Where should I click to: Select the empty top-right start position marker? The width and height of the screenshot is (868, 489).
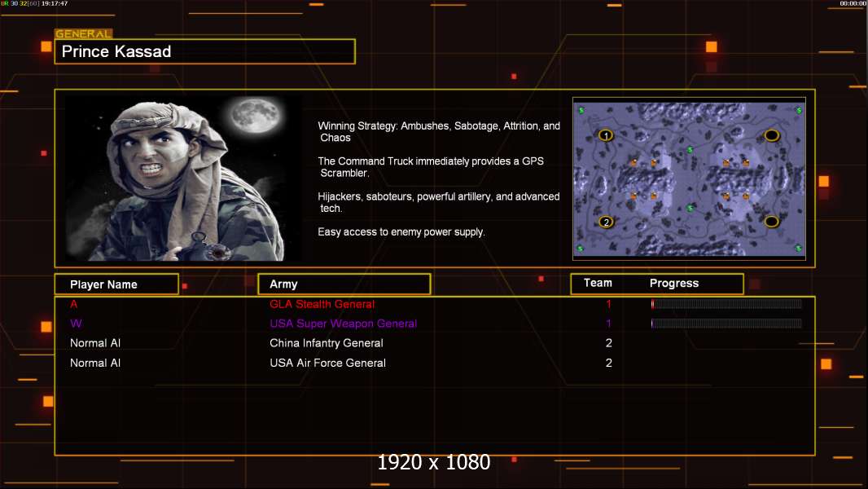click(x=772, y=135)
